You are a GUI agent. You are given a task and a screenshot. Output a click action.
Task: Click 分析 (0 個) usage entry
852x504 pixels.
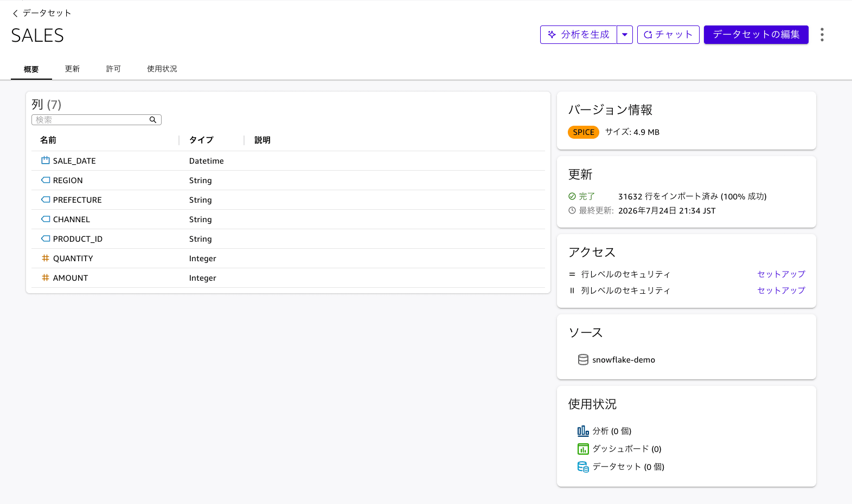pyautogui.click(x=612, y=431)
